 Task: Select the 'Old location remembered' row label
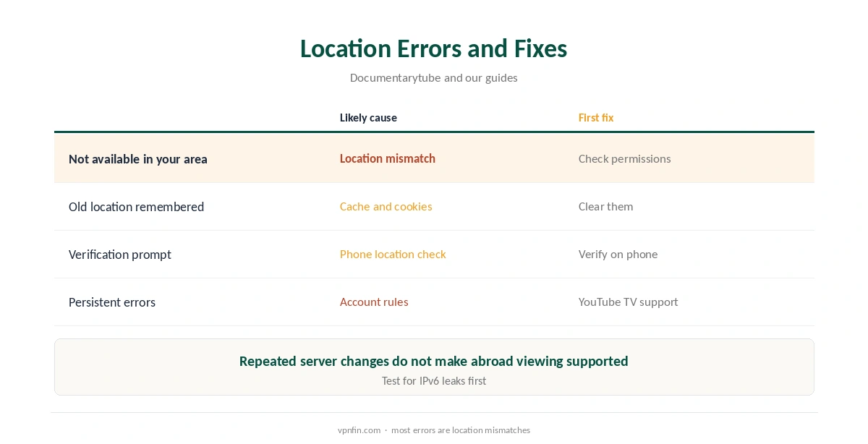tap(136, 207)
